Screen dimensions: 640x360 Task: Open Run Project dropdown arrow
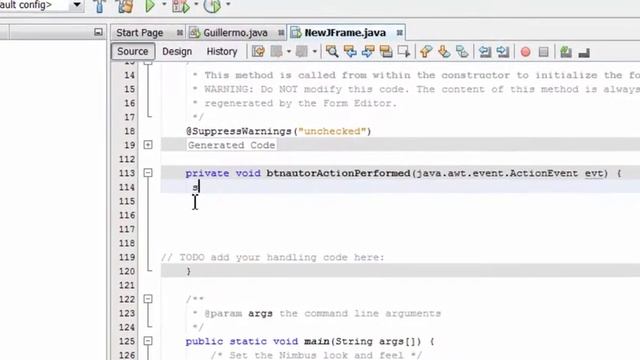(164, 4)
